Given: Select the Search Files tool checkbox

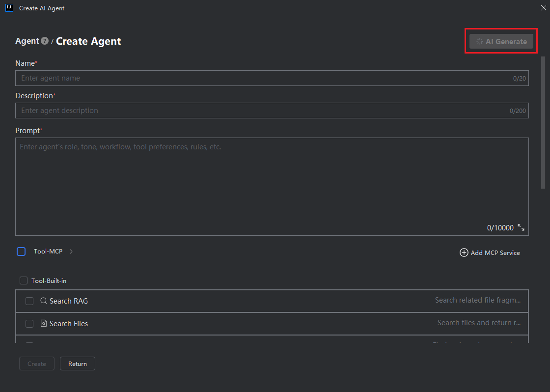Looking at the screenshot, I should pos(29,324).
